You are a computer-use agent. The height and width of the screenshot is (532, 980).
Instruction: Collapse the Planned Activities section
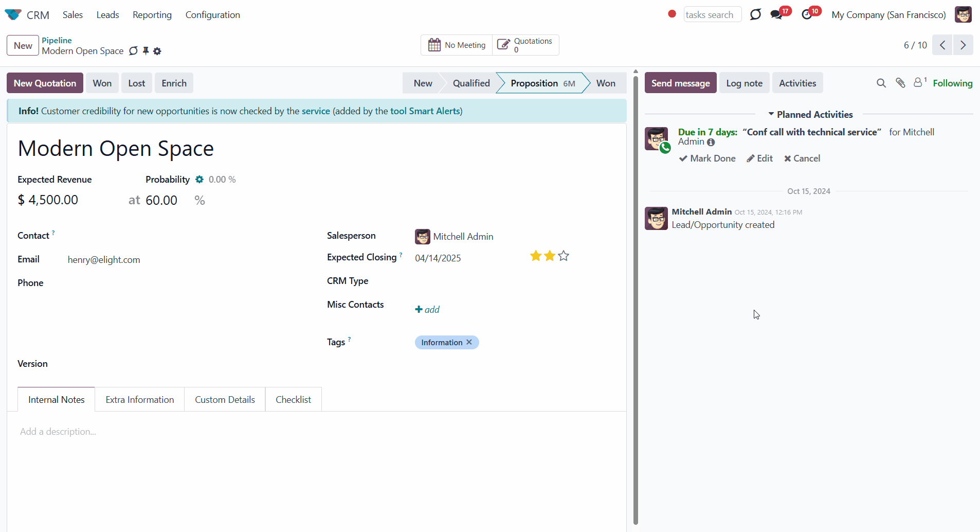pyautogui.click(x=810, y=115)
